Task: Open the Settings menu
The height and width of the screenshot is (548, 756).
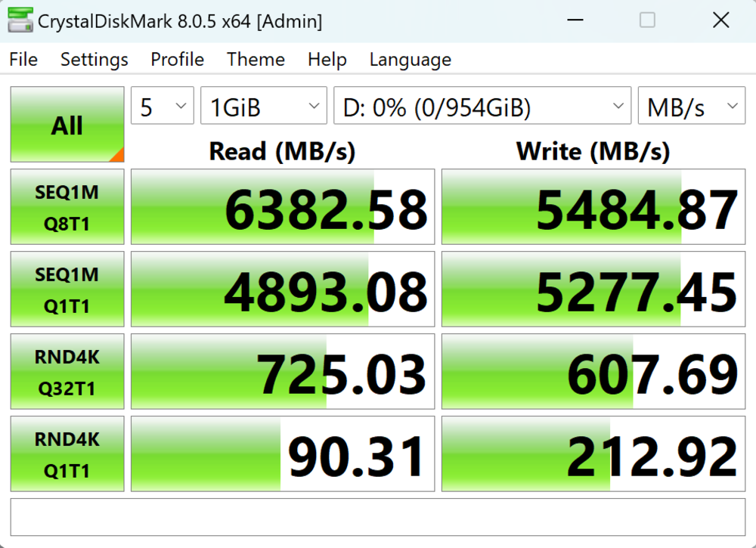Action: pyautogui.click(x=94, y=59)
